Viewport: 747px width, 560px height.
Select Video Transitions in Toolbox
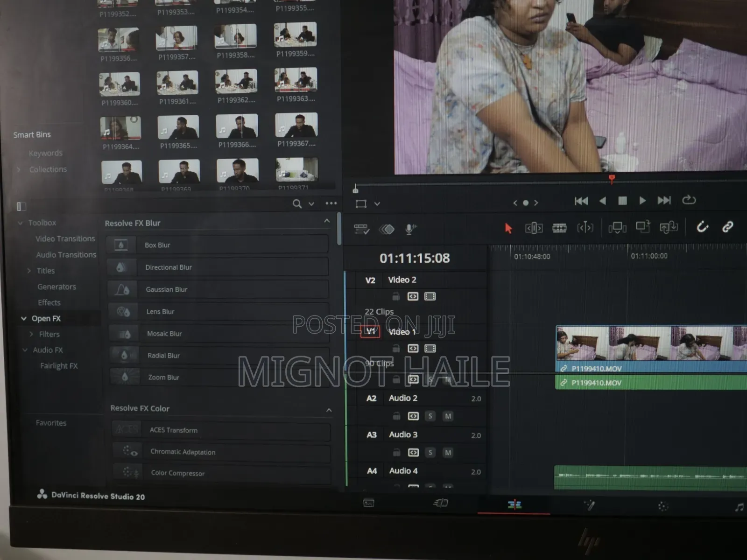(x=65, y=239)
